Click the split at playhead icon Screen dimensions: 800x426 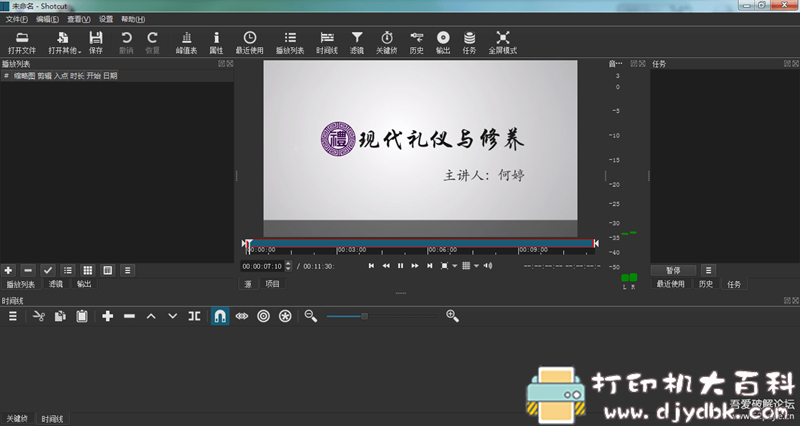click(x=194, y=316)
